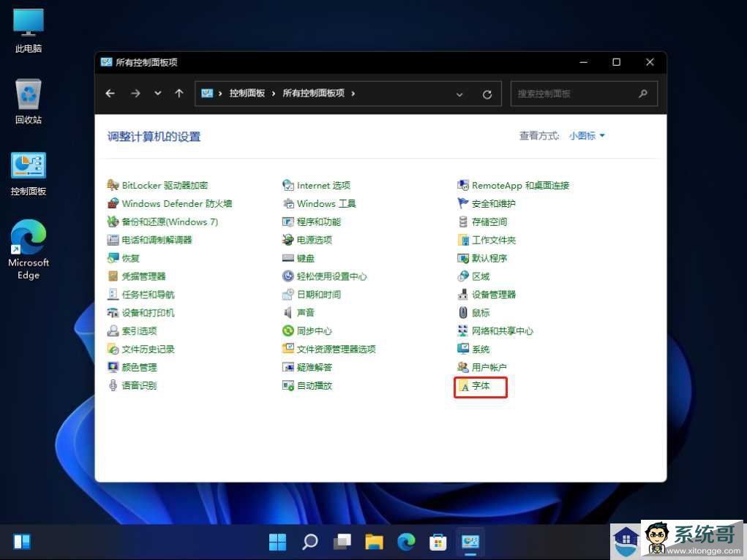Viewport: 747px width, 560px height.
Task: Click the 恢复 recovery icon
Action: (x=113, y=258)
